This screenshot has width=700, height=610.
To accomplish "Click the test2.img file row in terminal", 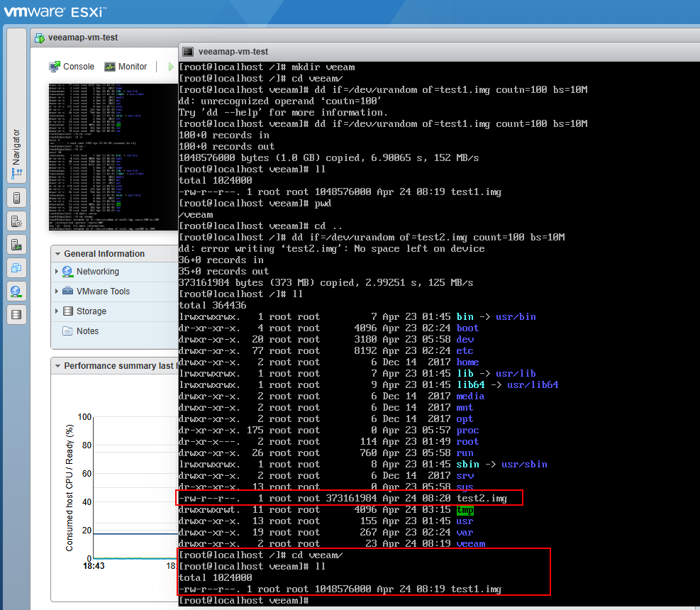I will (x=343, y=499).
